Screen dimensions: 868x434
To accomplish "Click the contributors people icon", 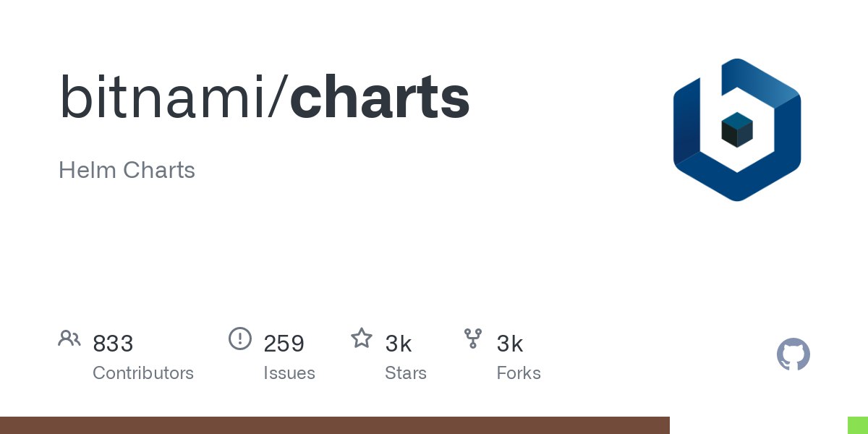I will 69,338.
